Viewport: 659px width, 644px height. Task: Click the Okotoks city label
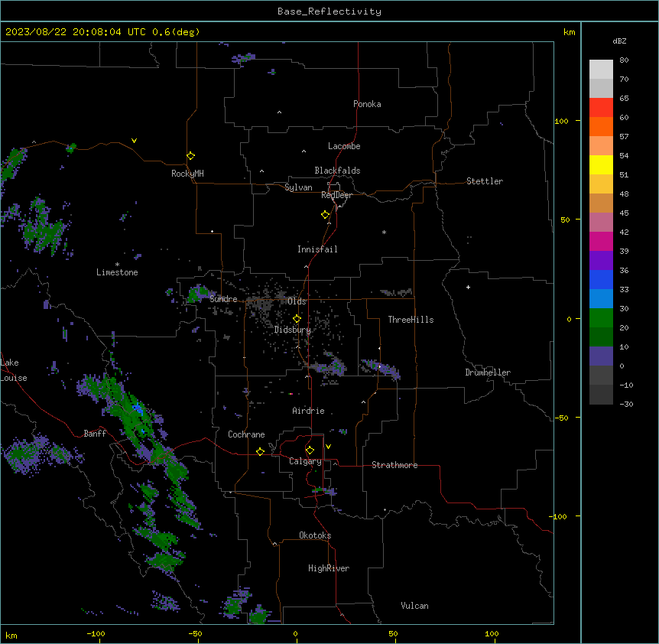click(x=315, y=535)
